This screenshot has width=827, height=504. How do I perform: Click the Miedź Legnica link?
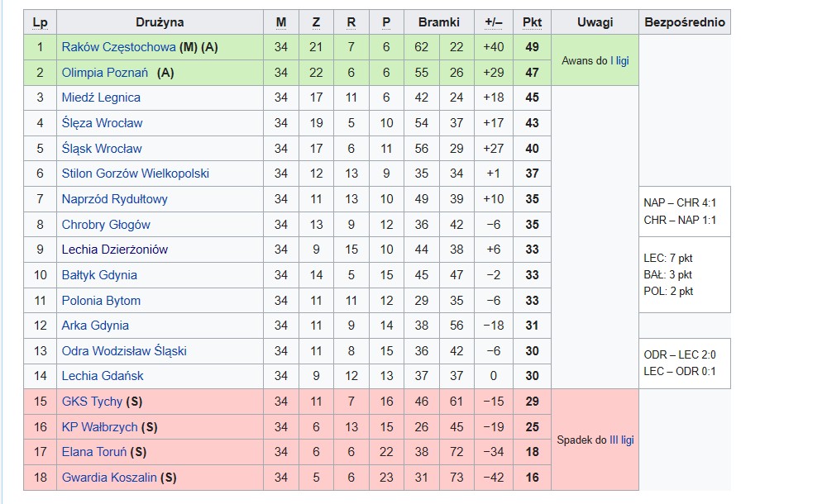(x=101, y=97)
